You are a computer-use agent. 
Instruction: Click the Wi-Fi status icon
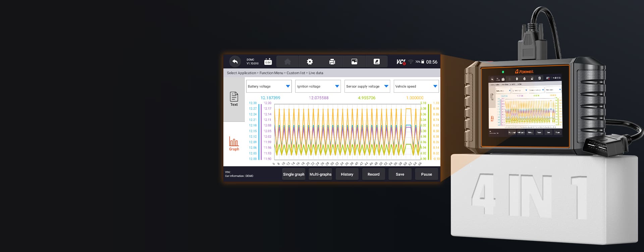(411, 62)
